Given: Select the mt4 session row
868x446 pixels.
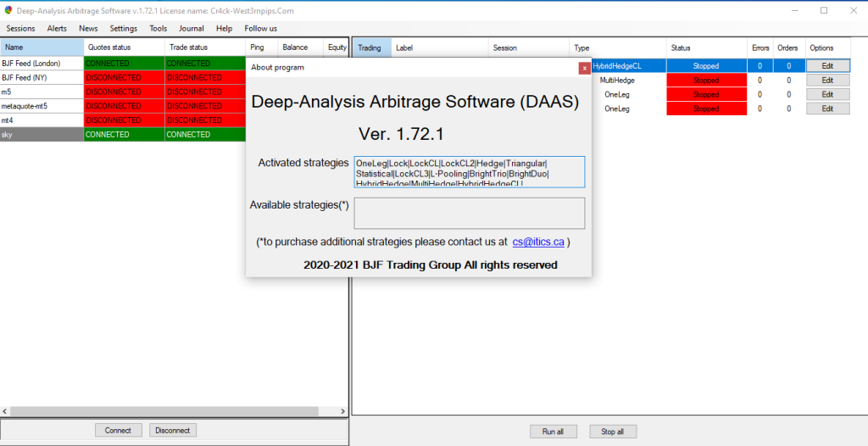Looking at the screenshot, I should click(42, 120).
